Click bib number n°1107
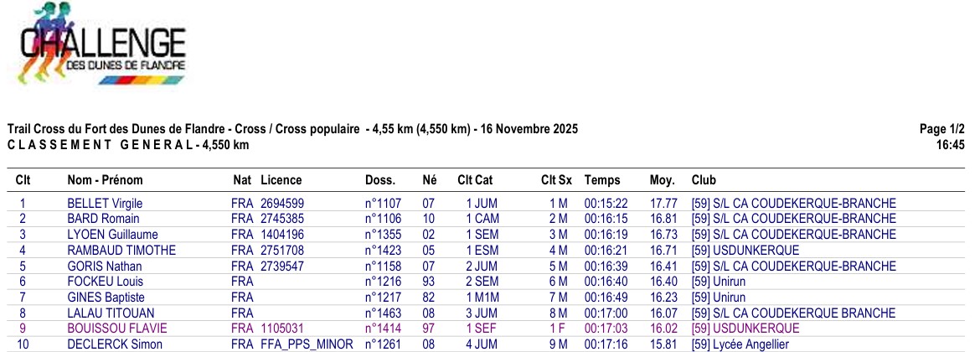 tap(383, 203)
